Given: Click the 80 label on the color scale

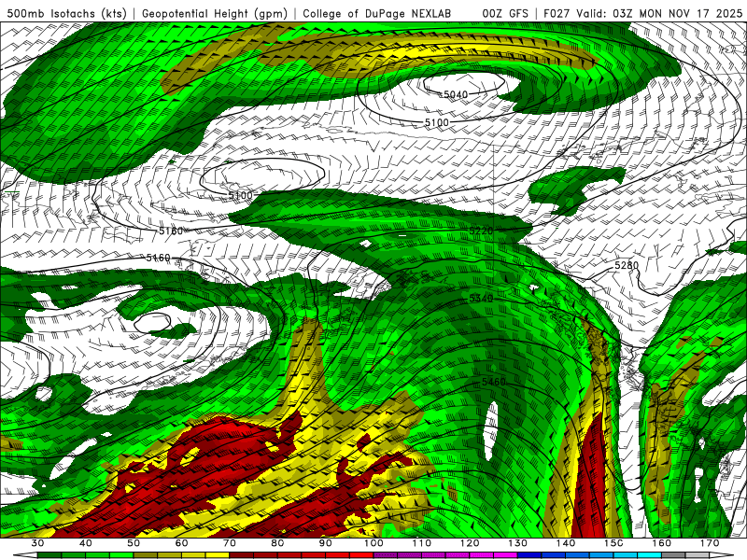Looking at the screenshot, I should pos(277,543).
